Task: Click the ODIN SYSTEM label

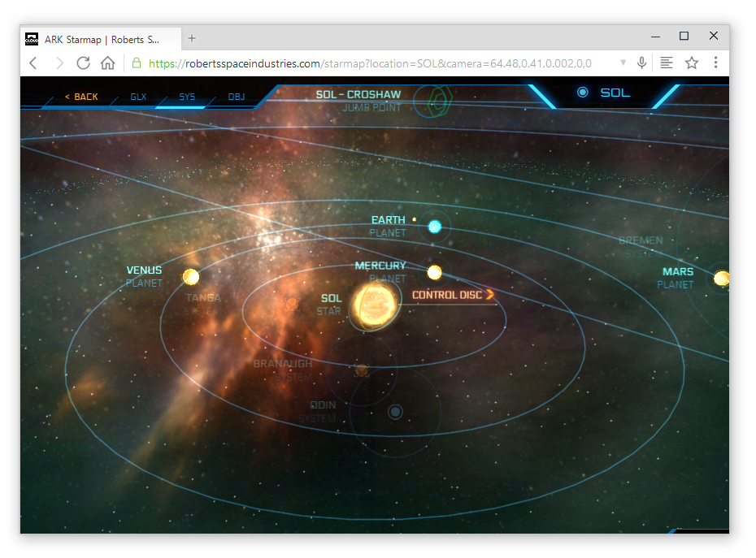Action: coord(317,412)
